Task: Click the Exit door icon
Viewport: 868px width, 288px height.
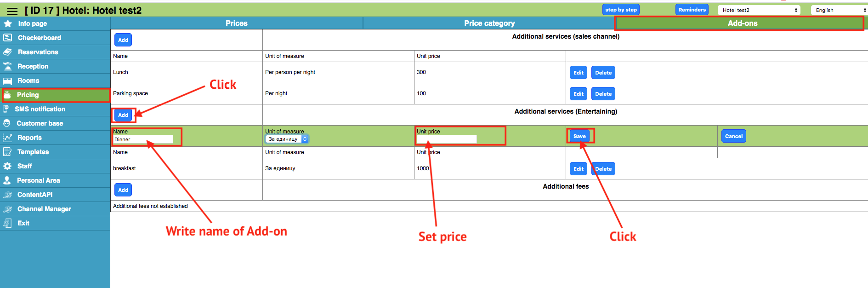Action: (7, 223)
